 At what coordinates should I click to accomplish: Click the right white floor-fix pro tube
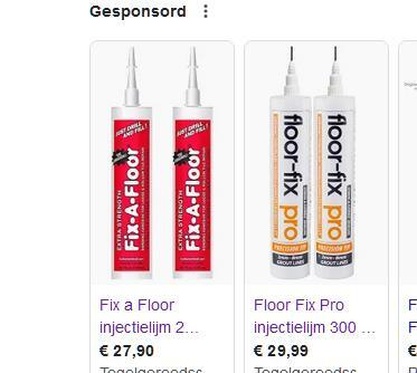(x=334, y=163)
